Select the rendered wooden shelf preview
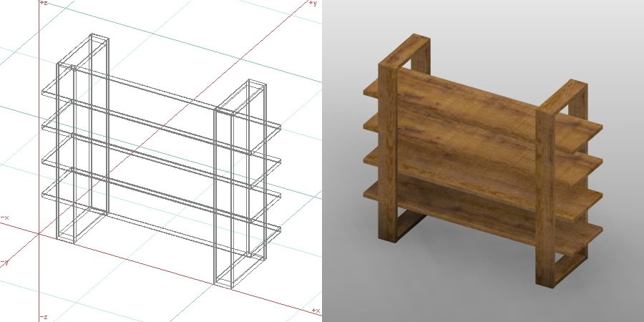644x322 pixels. pos(482,160)
